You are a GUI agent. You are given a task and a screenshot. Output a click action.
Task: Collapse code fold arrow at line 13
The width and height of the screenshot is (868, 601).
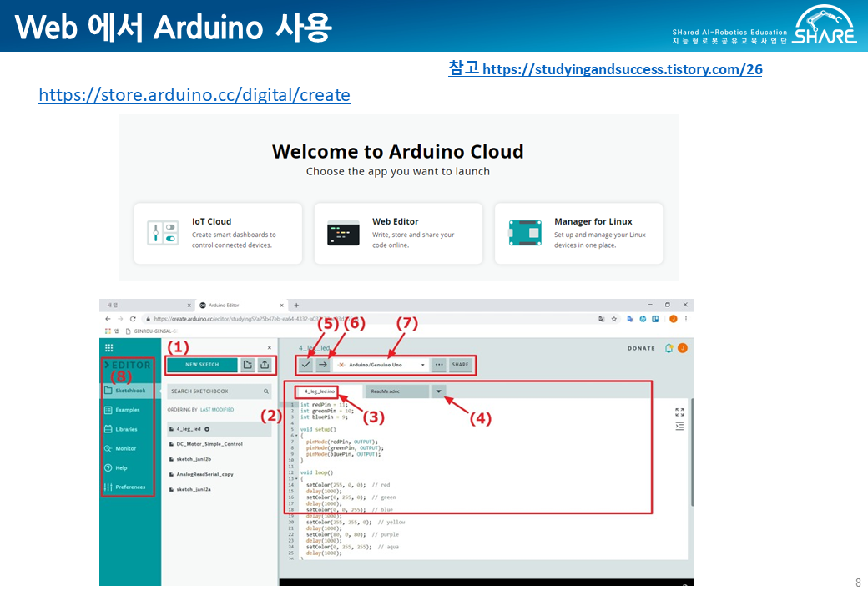click(297, 478)
